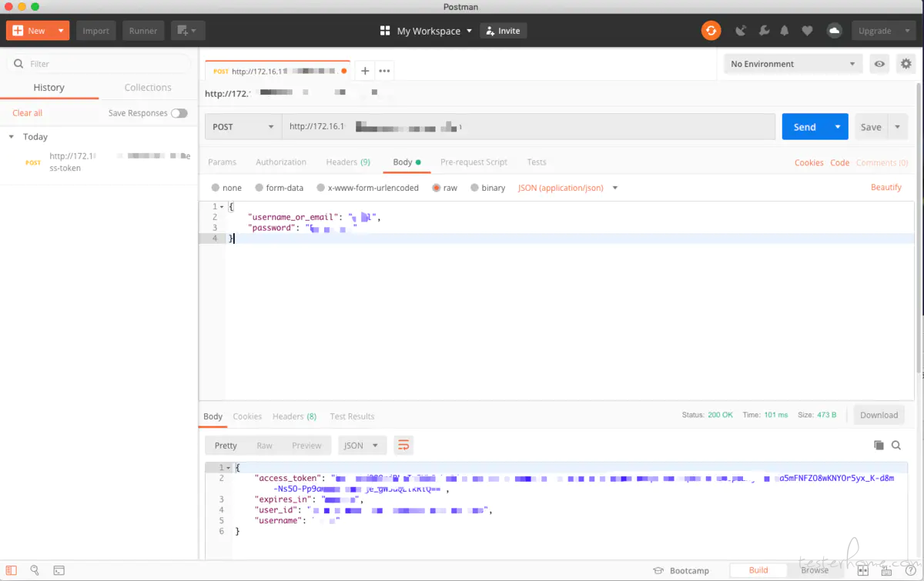Open the wrench settings icon in header
924x581 pixels.
(x=764, y=31)
